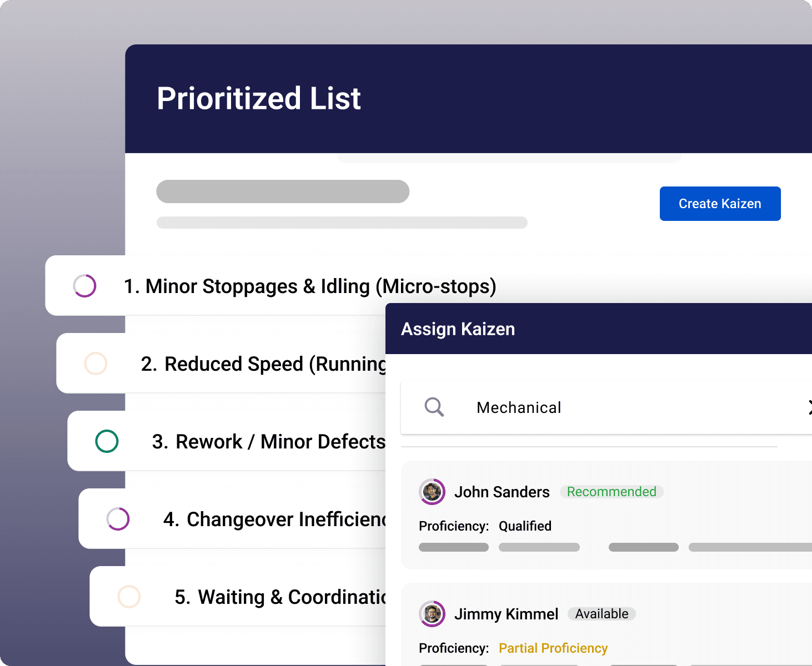Click the Available badge for Jimmy Kimmel
This screenshot has height=666, width=812.
602,614
